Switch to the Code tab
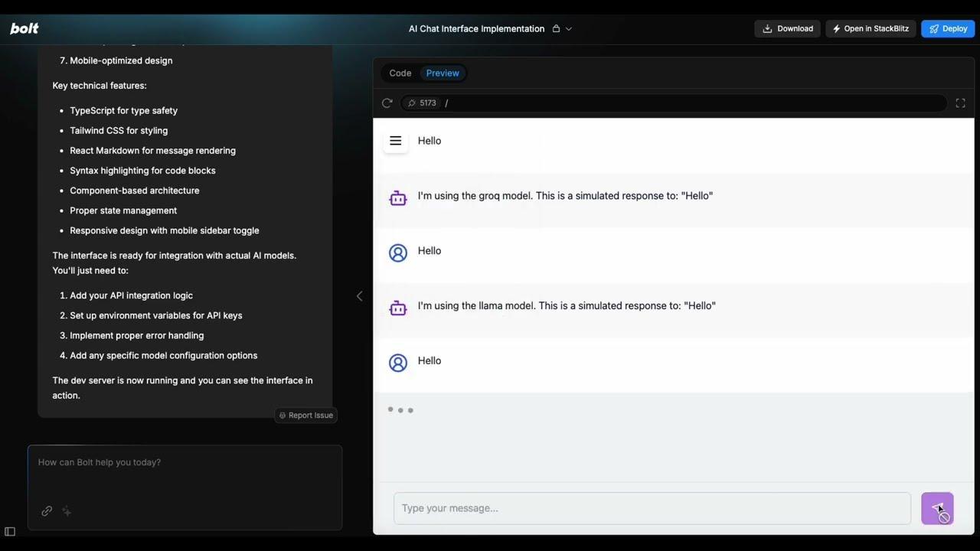Image resolution: width=980 pixels, height=551 pixels. tap(400, 73)
